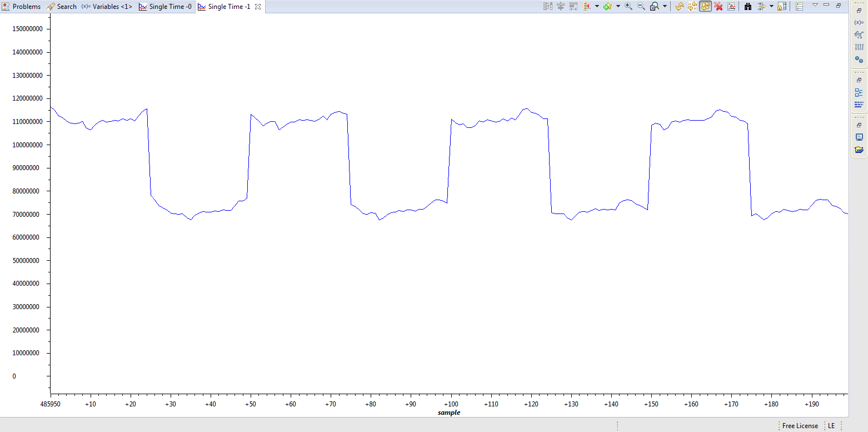The width and height of the screenshot is (868, 432).
Task: Toggle the H refresh-on-halt icon
Action: click(x=692, y=6)
